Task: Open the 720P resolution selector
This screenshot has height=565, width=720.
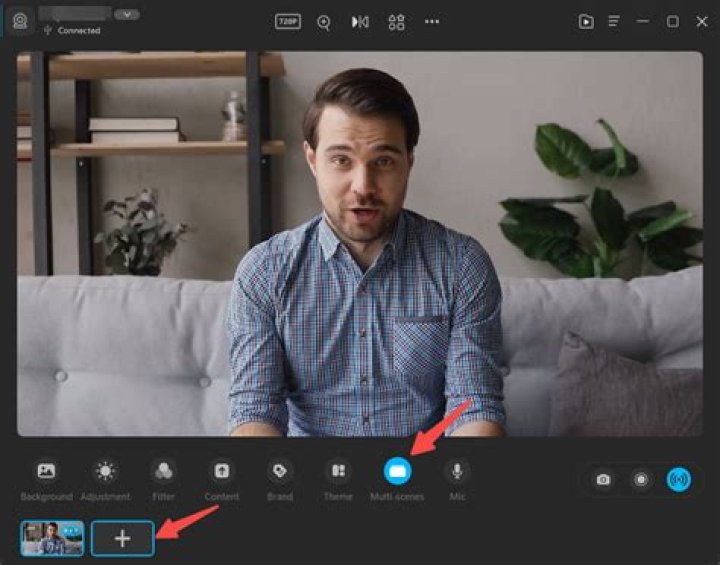Action: click(x=287, y=22)
